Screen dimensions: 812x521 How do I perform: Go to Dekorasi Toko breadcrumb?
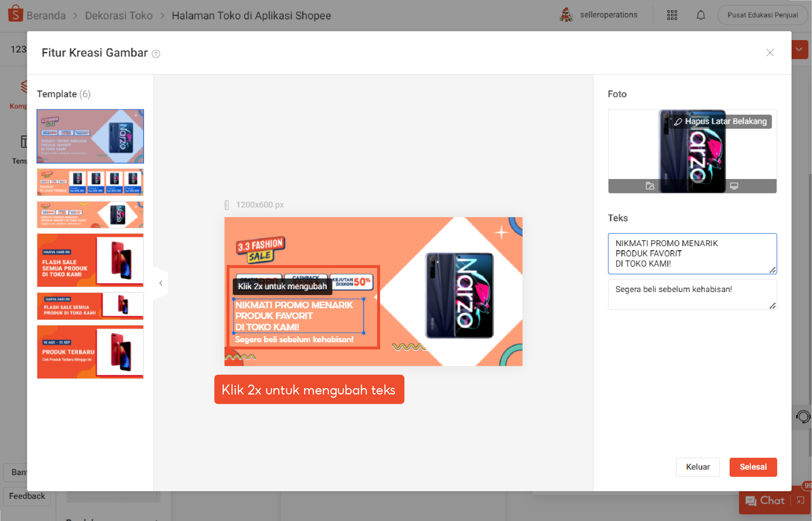pos(119,15)
